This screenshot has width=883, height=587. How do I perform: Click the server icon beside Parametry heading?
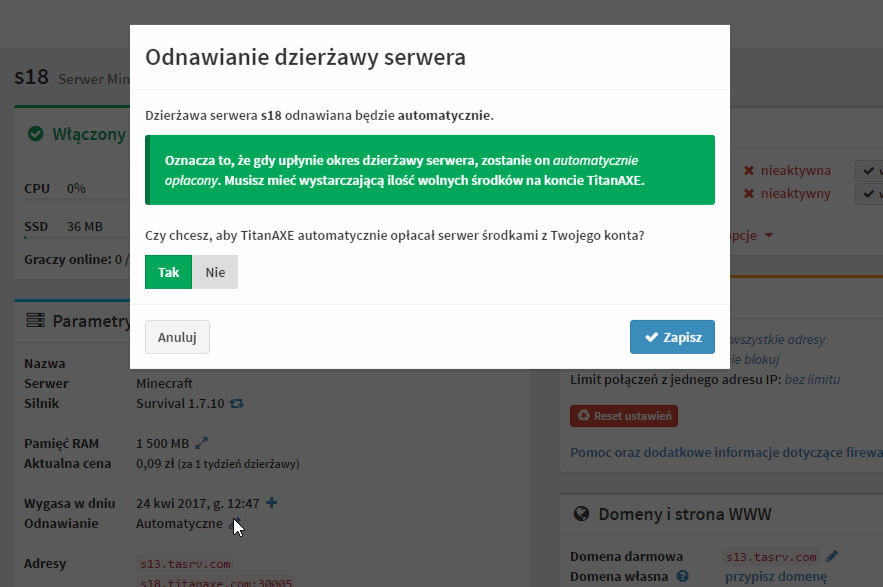(35, 321)
